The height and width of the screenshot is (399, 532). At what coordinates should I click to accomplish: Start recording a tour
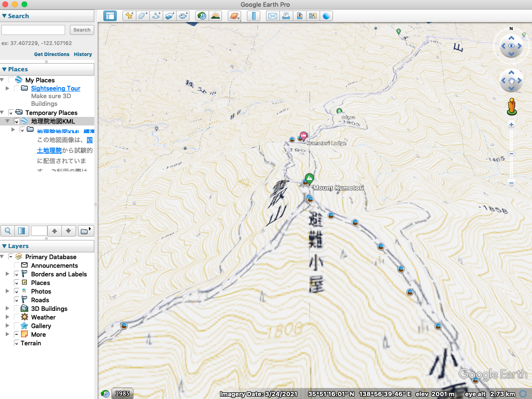183,16
